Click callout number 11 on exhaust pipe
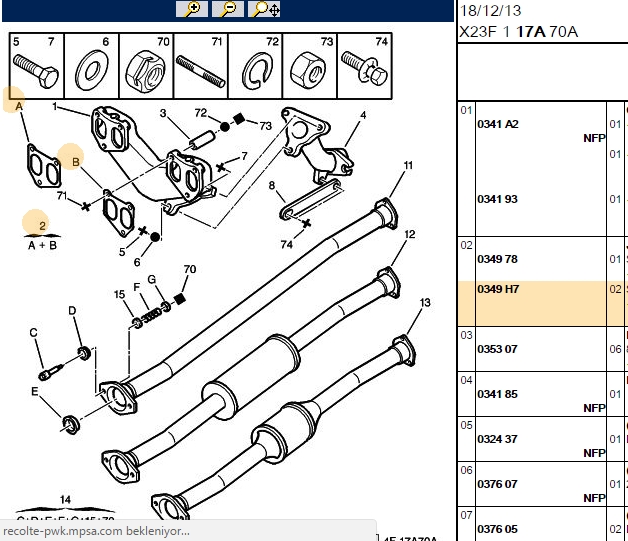628x541 pixels. [408, 165]
